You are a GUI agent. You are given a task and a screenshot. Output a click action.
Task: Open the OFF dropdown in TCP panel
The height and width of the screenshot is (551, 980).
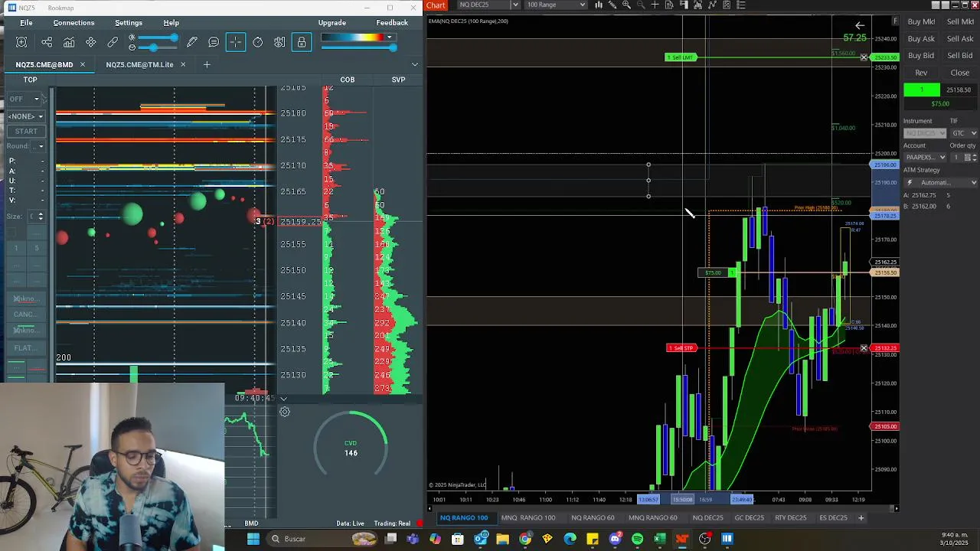[24, 99]
